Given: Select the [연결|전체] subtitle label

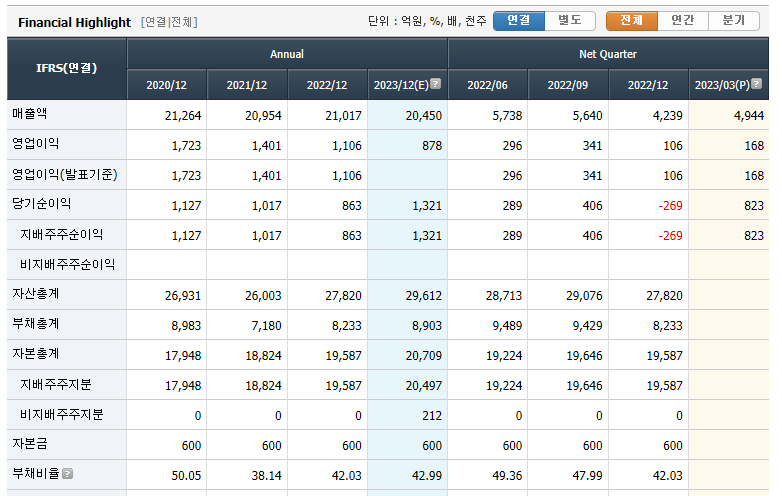Looking at the screenshot, I should [170, 22].
